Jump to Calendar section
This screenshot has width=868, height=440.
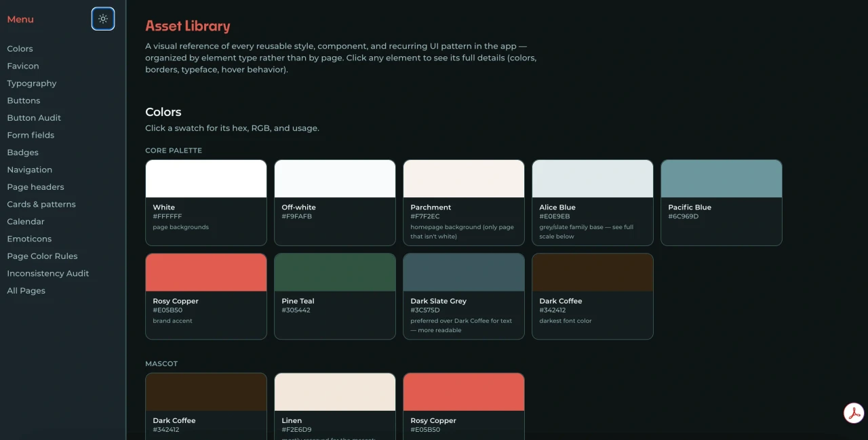(x=26, y=222)
